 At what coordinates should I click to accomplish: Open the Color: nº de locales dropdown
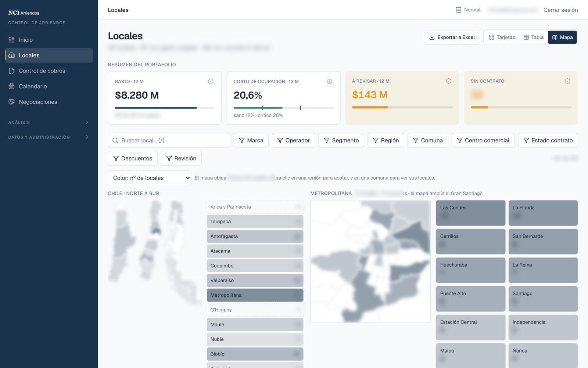point(150,178)
